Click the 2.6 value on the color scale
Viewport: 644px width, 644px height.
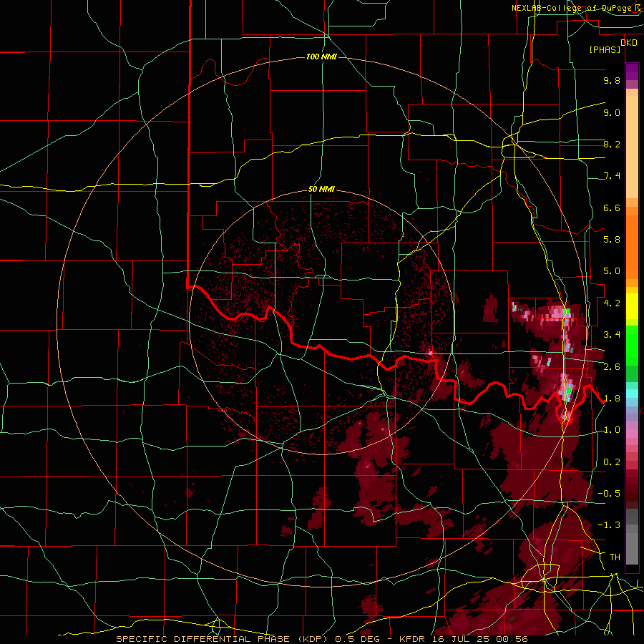click(612, 367)
